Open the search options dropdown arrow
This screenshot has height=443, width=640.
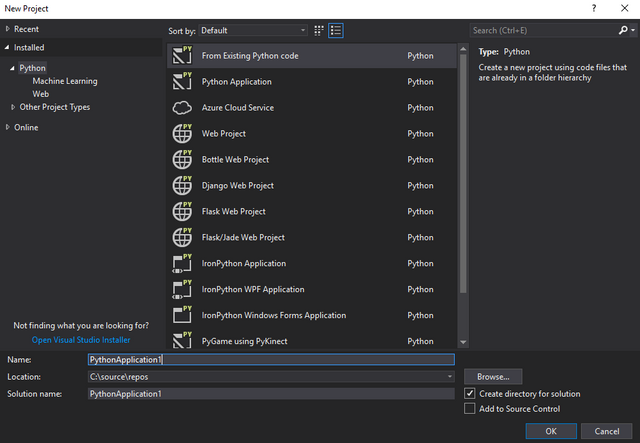pyautogui.click(x=633, y=30)
